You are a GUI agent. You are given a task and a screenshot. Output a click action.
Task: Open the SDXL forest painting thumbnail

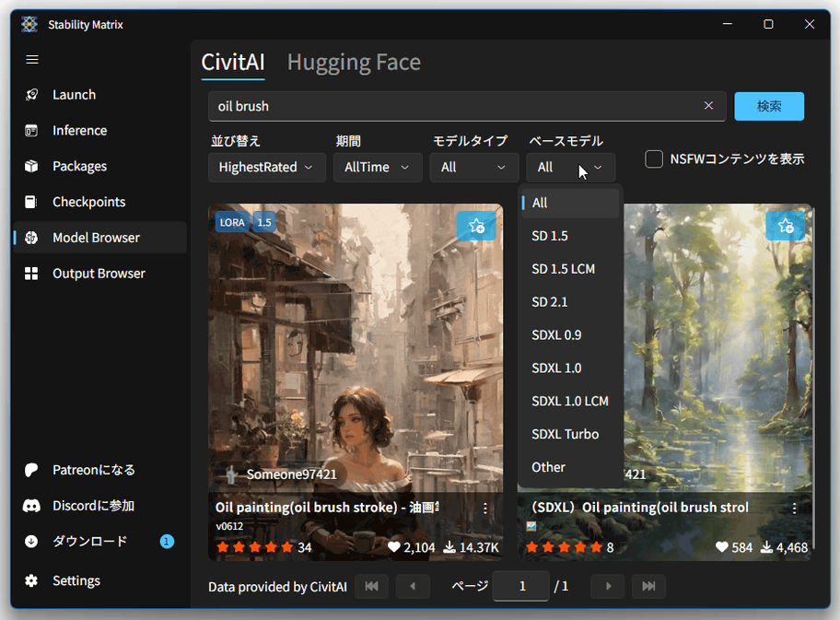coord(717,348)
